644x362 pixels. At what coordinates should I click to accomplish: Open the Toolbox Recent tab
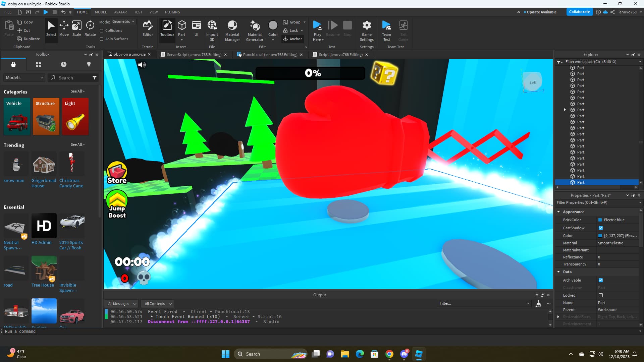(x=64, y=64)
